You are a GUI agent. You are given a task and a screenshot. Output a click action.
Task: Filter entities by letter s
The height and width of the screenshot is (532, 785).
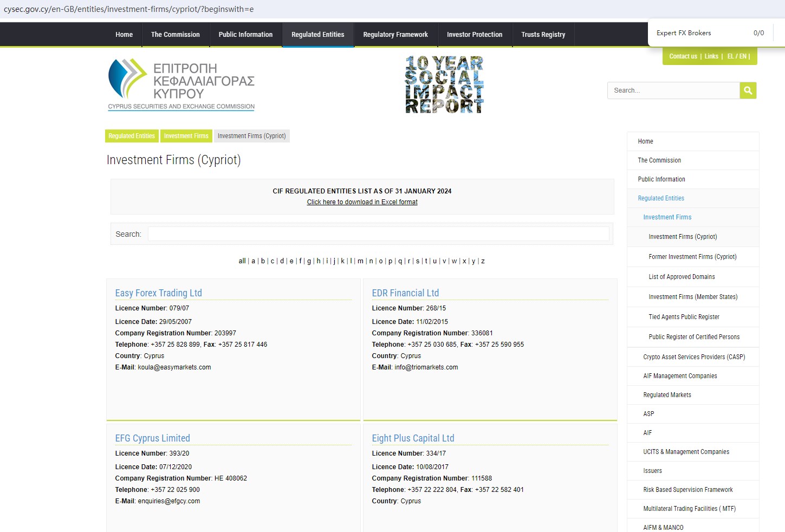(x=418, y=261)
